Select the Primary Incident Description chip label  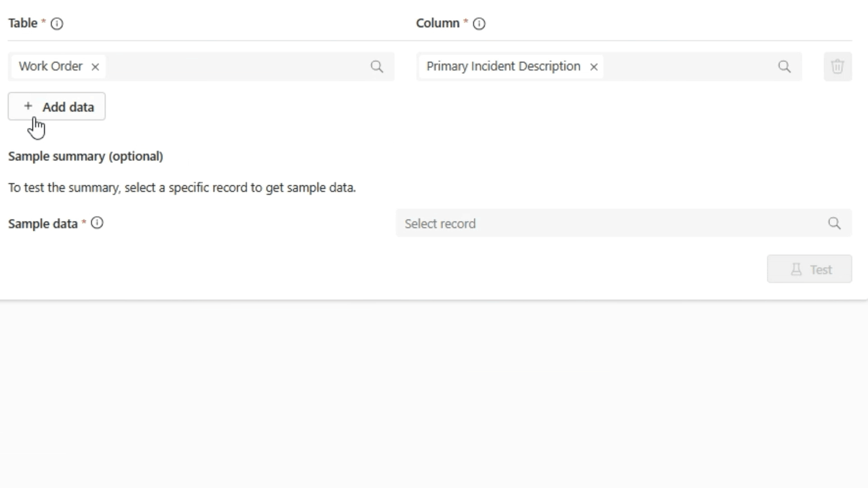(x=503, y=66)
